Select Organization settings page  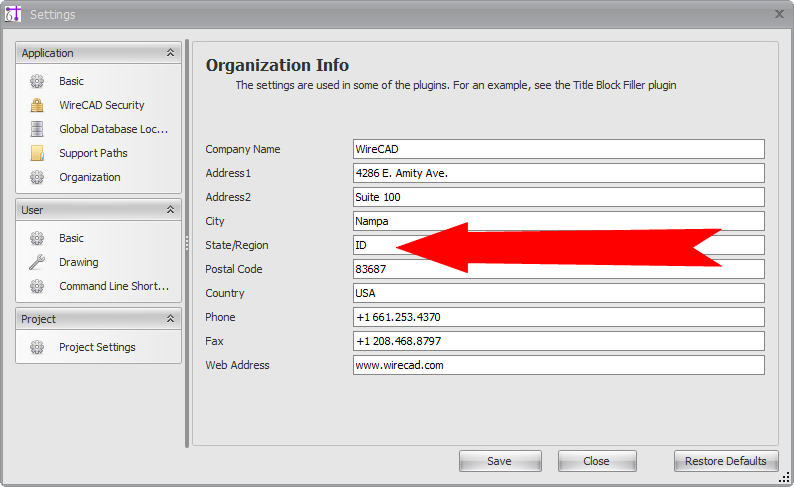(x=90, y=177)
